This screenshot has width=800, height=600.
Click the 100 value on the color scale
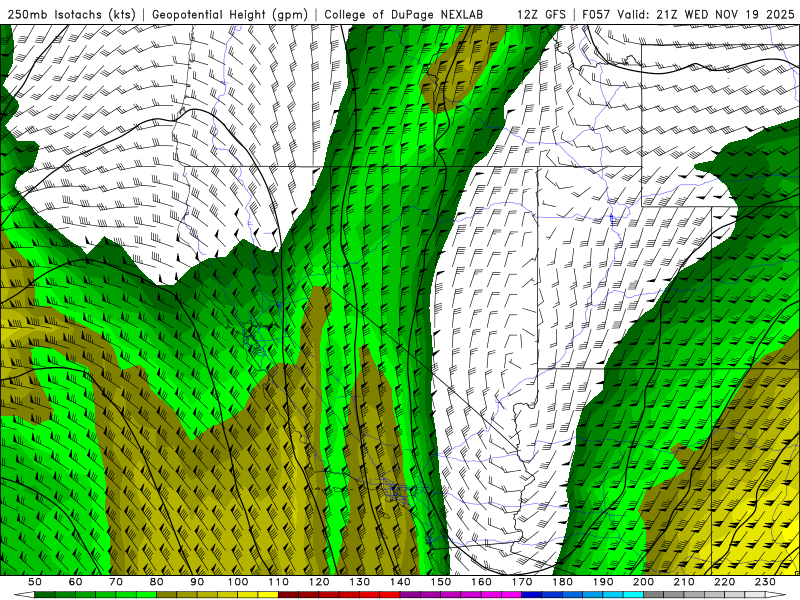238,582
